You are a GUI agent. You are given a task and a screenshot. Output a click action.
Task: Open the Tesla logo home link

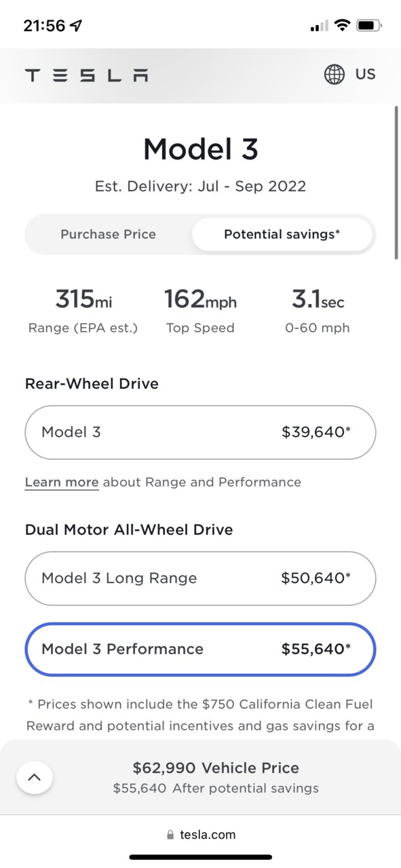coord(86,75)
